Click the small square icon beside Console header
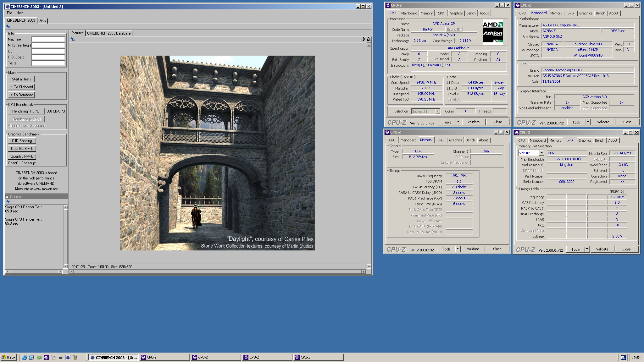Screen dimensions: 644x362 coord(7,197)
